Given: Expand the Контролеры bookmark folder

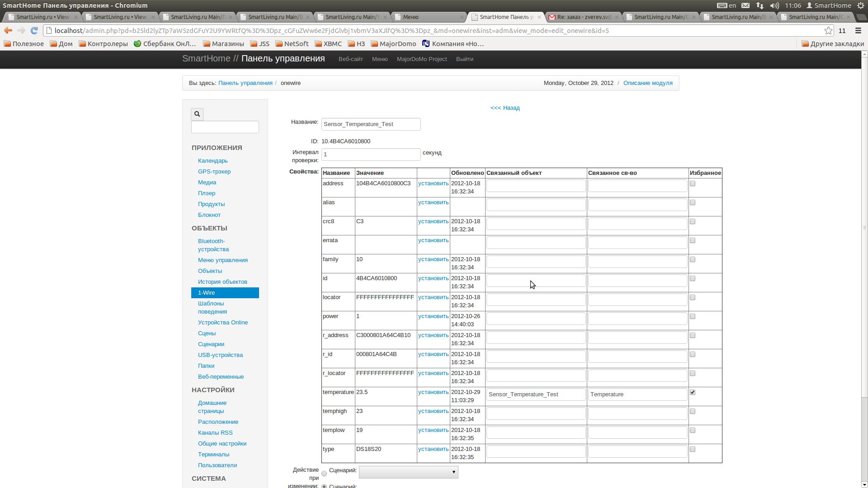Looking at the screenshot, I should [x=103, y=44].
